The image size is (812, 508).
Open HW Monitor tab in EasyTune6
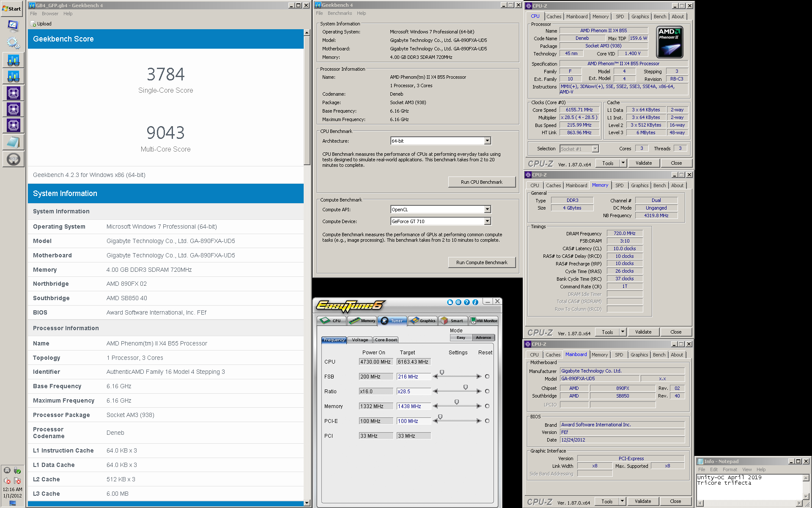click(484, 321)
